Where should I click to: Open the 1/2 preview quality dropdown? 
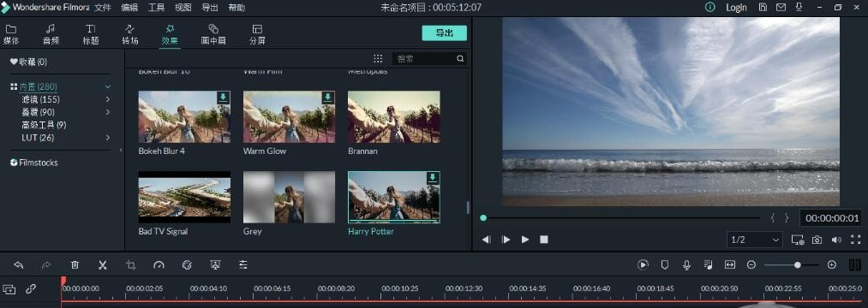click(x=755, y=240)
